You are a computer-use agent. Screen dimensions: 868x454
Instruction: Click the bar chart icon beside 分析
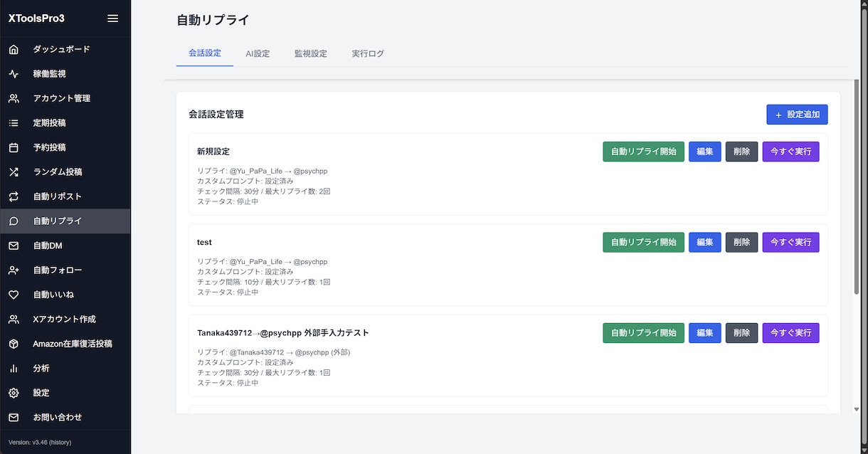pos(14,369)
